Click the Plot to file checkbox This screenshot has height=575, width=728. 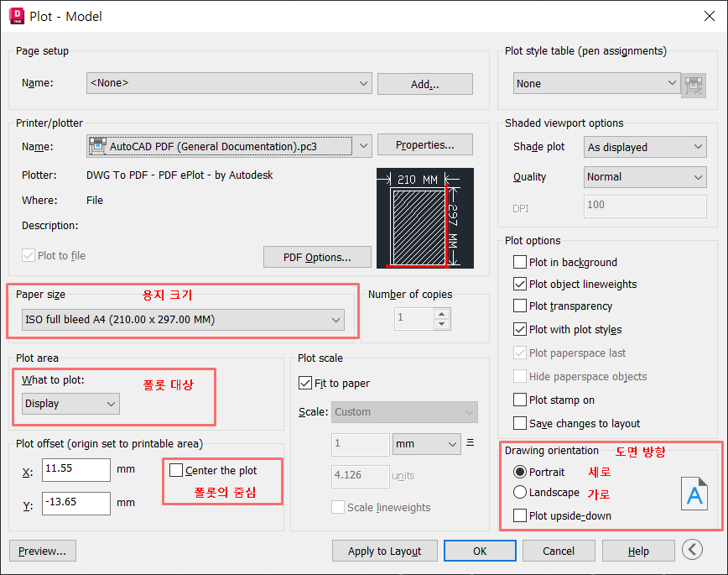(29, 255)
